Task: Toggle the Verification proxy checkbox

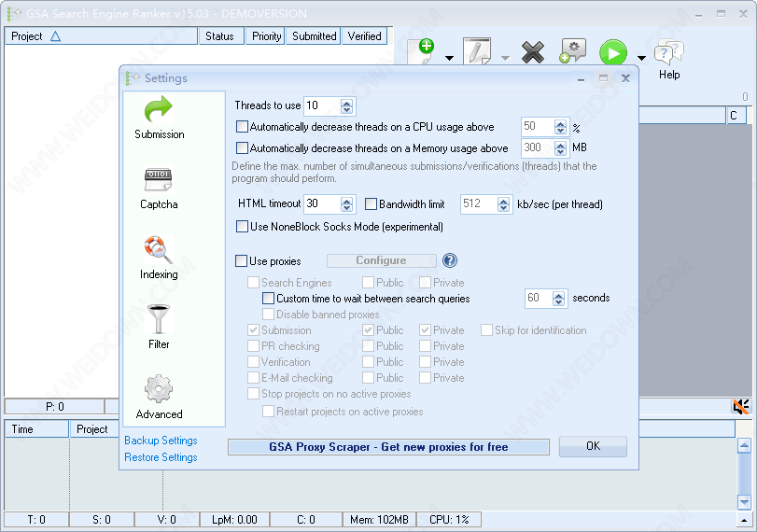Action: [x=253, y=361]
